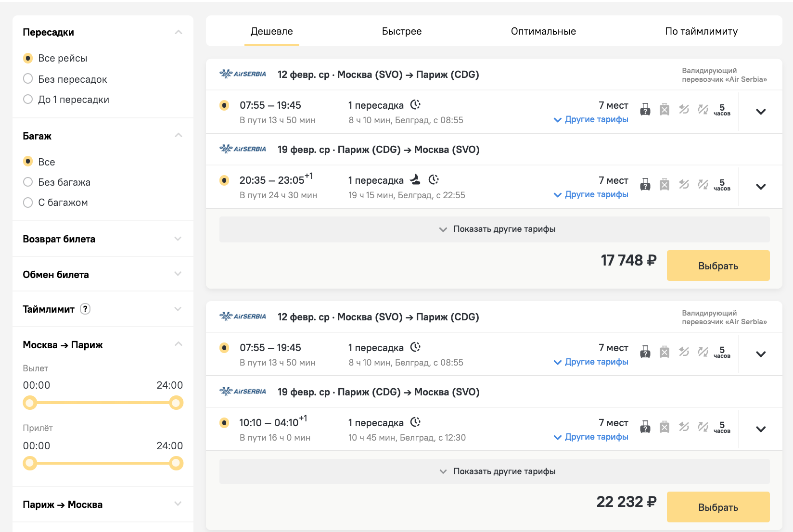793x532 pixels.
Task: Click carry-on icon on 10:10 – 04:10 flight
Action: (645, 427)
